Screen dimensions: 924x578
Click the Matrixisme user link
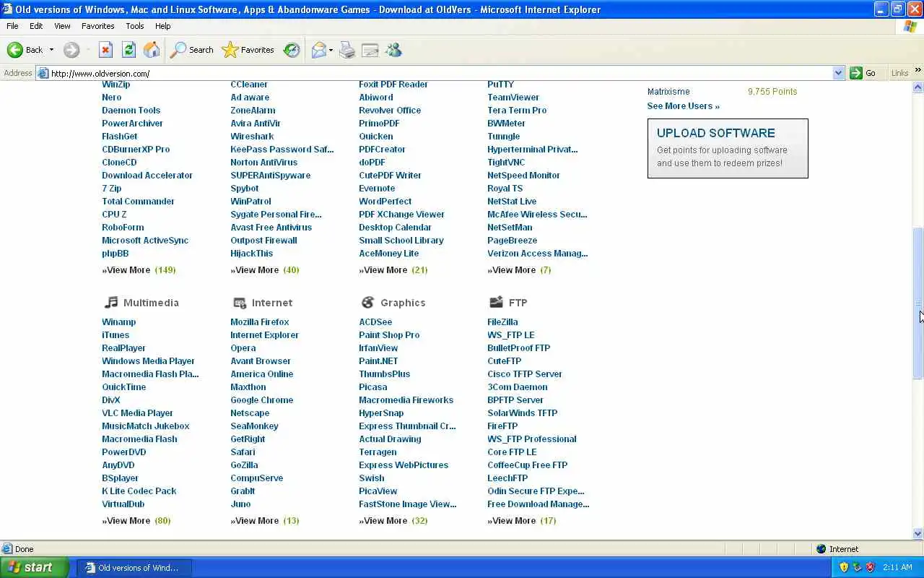point(668,92)
